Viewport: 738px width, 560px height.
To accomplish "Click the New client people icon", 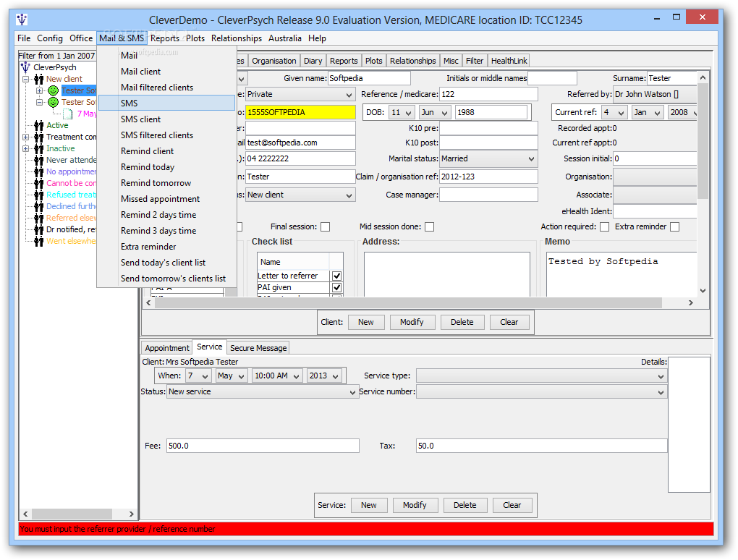I will (x=39, y=79).
